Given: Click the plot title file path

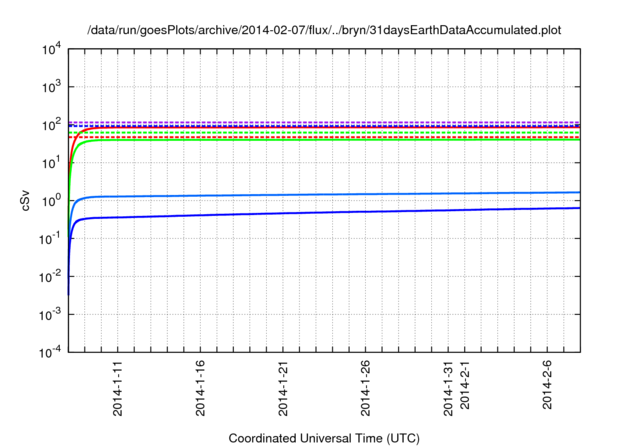Looking at the screenshot, I should [x=324, y=30].
